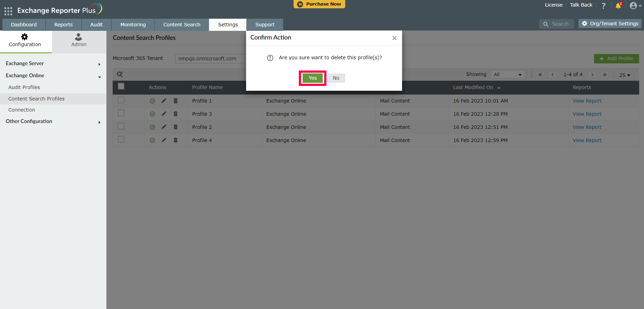The height and width of the screenshot is (309, 644).
Task: Open the Talk Back link
Action: tap(581, 5)
